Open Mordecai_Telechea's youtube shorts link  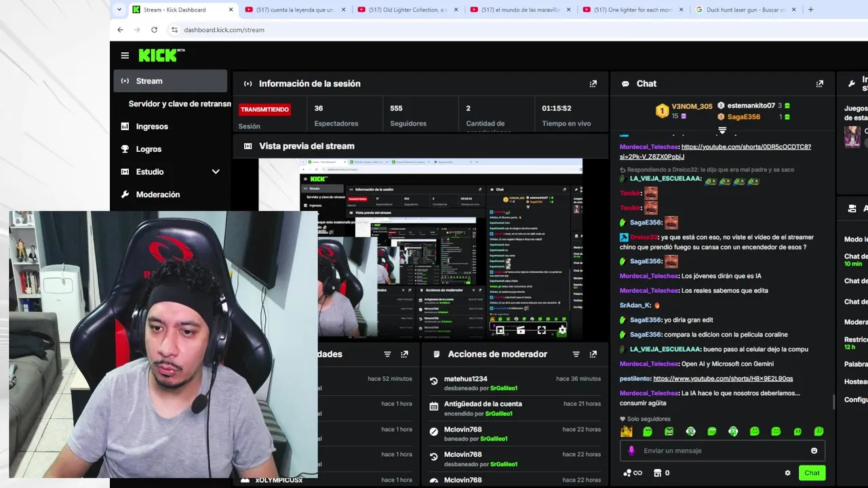pyautogui.click(x=715, y=152)
